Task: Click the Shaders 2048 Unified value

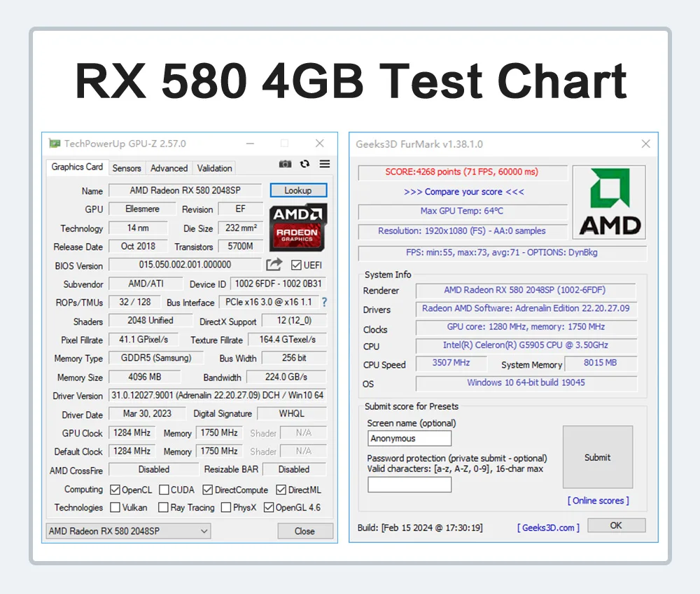Action: (x=150, y=320)
